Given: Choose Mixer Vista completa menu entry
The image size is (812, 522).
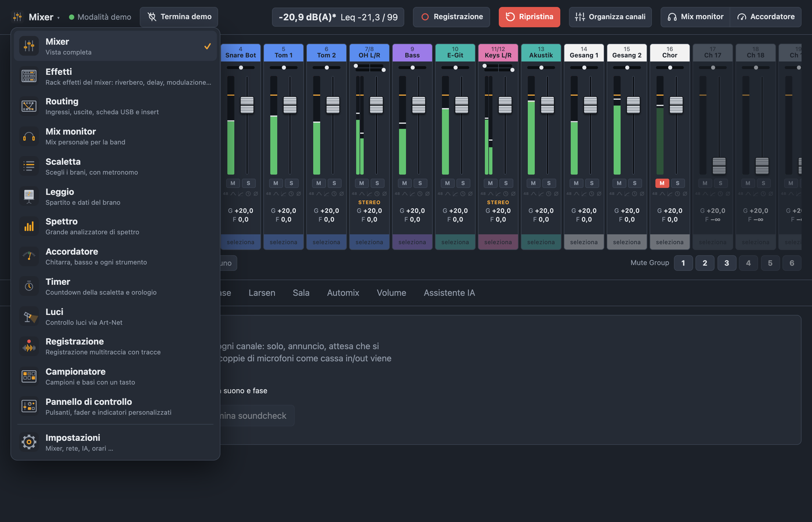Looking at the screenshot, I should [x=115, y=46].
